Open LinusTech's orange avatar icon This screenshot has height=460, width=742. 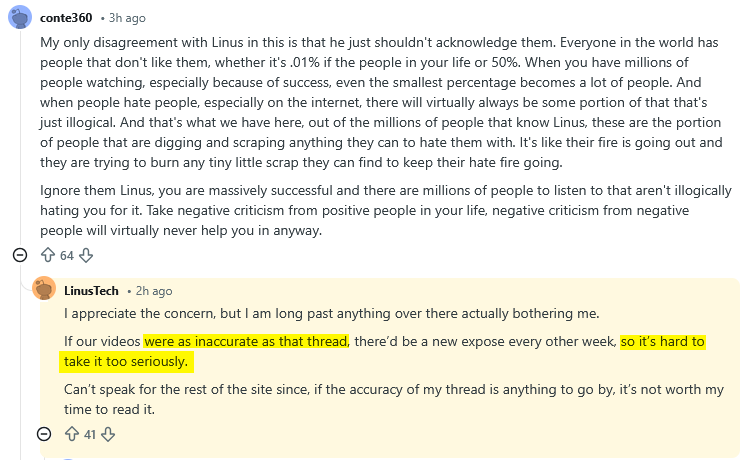coord(44,288)
